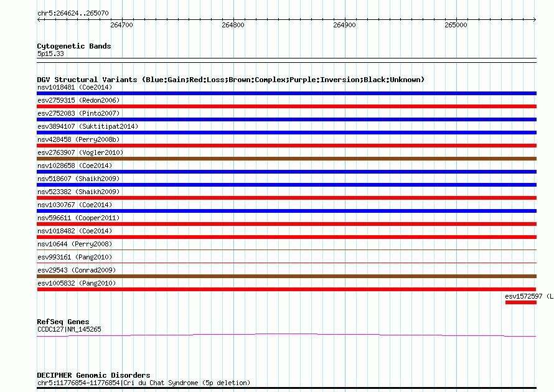Select esv2763907 (Vogler2010) label
Image resolution: width=554 pixels, height=392 pixels.
tap(80, 152)
